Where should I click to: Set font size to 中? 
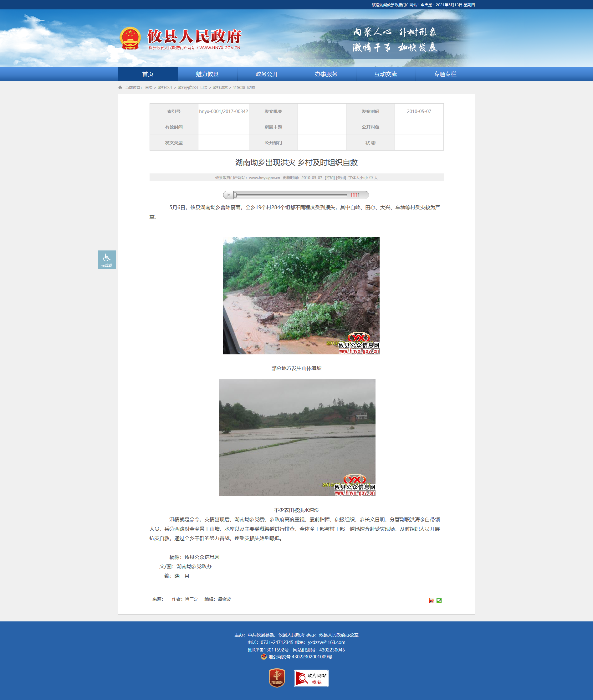coord(371,178)
